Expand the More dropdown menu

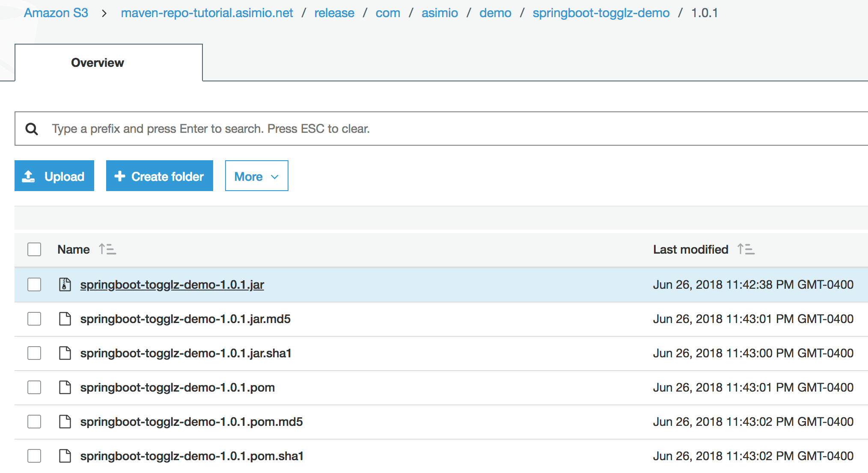pos(256,176)
